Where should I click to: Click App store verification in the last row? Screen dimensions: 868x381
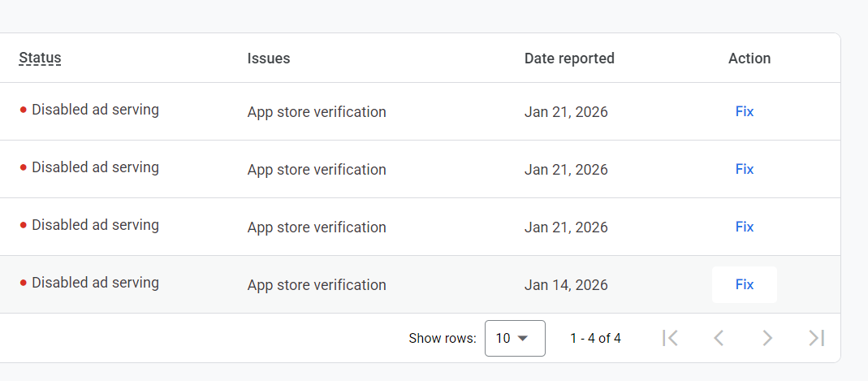coord(317,285)
